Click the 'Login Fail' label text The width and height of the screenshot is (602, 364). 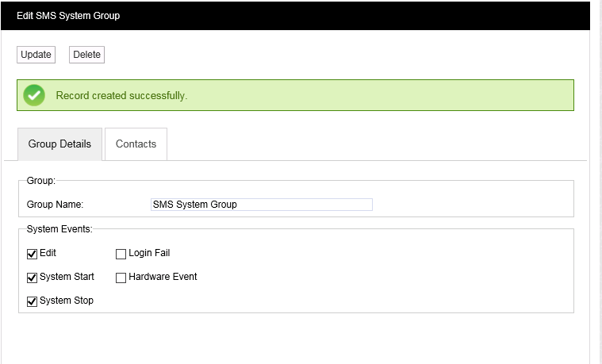pos(149,253)
